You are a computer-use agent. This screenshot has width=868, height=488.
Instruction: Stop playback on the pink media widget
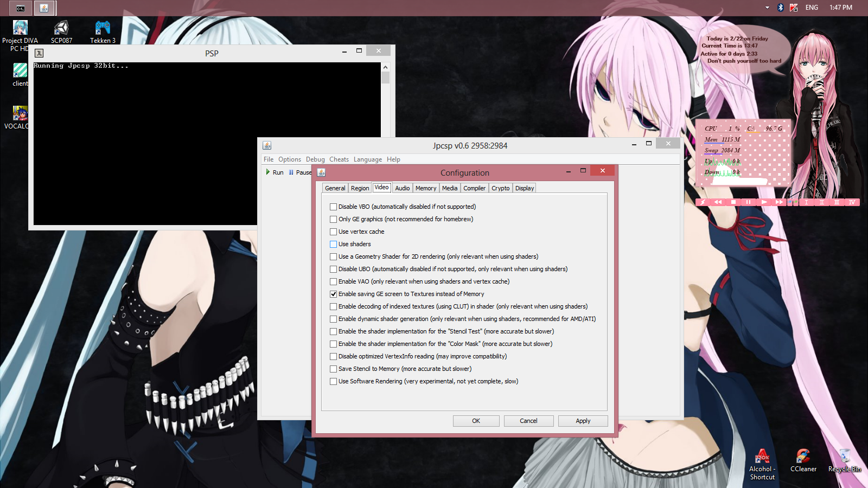pyautogui.click(x=733, y=202)
